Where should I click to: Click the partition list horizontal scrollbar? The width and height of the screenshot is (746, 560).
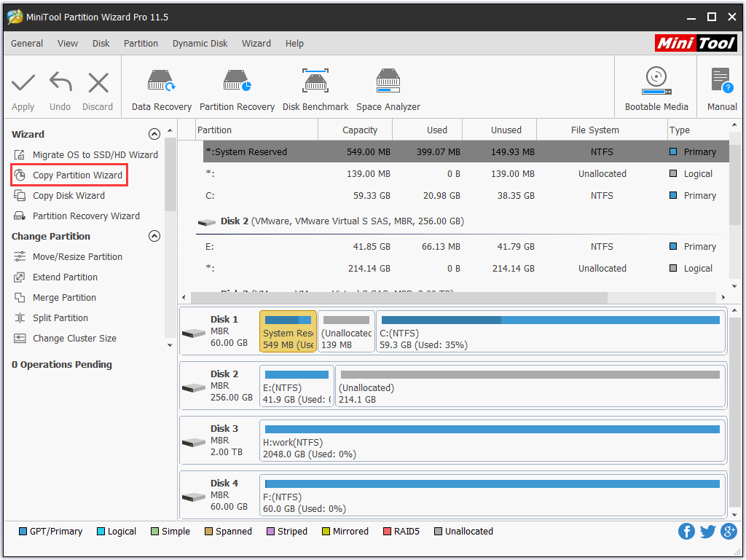coord(398,298)
